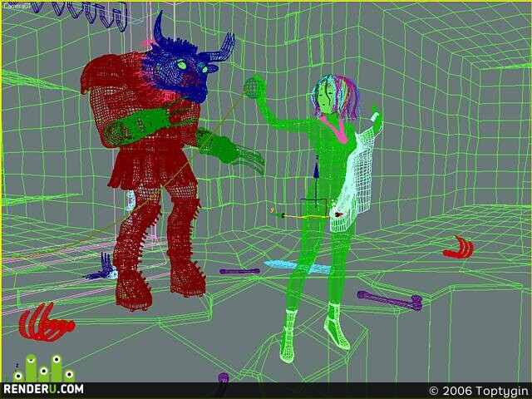Click the Camera01 viewport label
The width and height of the screenshot is (532, 399).
coord(16,6)
